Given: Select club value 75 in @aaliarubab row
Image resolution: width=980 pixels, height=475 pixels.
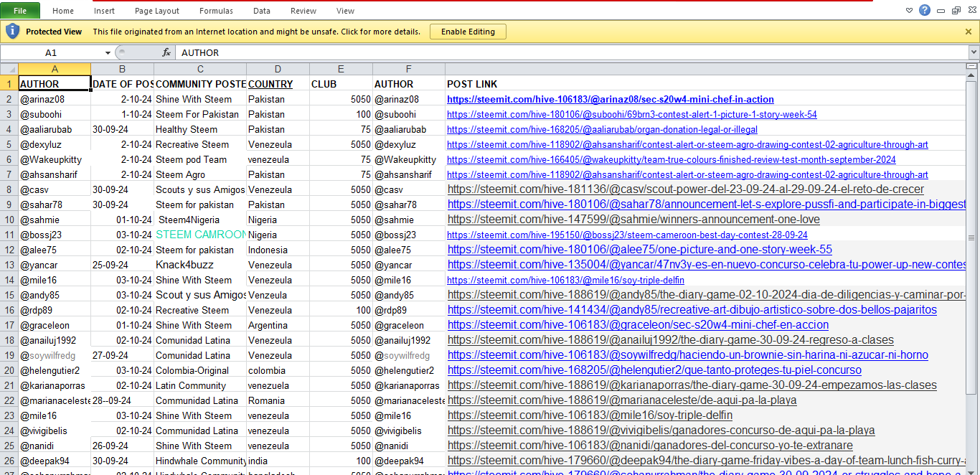Looking at the screenshot, I should (x=341, y=129).
